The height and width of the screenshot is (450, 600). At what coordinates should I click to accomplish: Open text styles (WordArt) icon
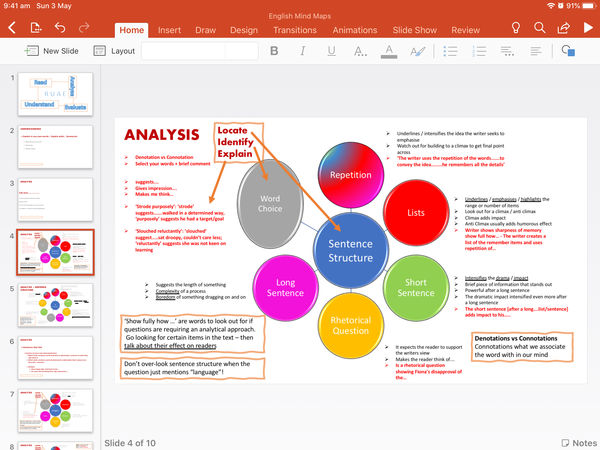[417, 51]
